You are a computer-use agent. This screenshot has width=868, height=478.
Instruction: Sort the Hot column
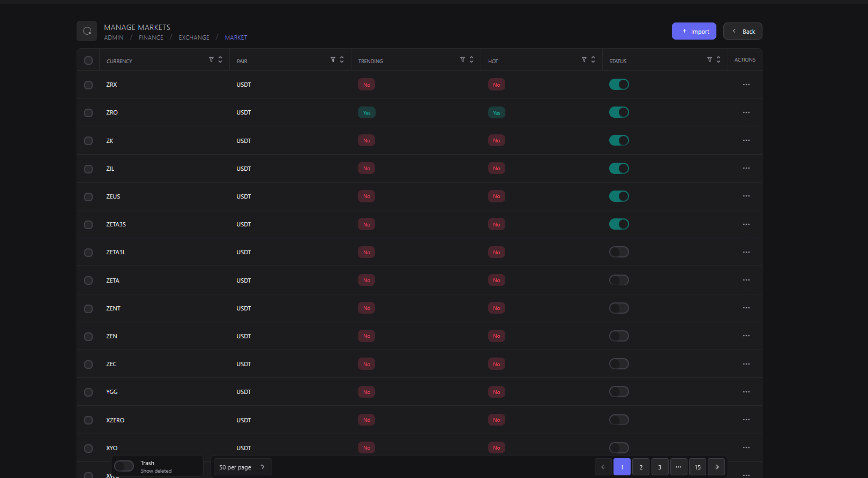click(593, 60)
